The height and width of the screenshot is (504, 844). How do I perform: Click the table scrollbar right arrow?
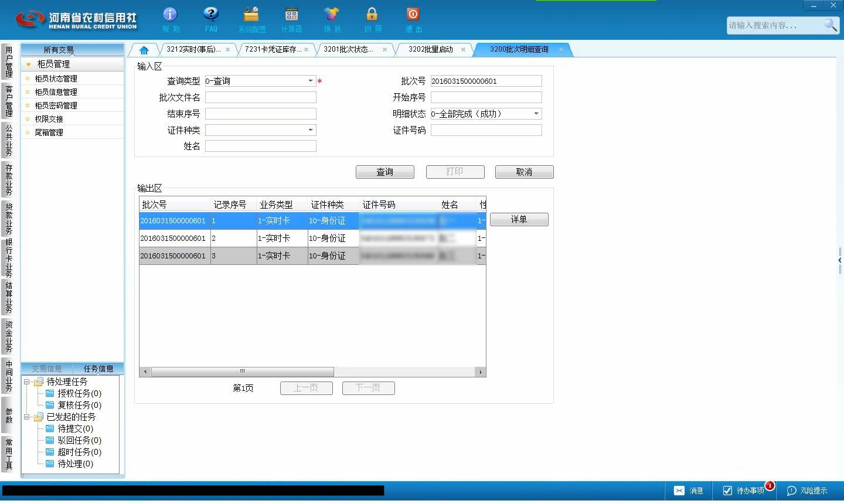481,372
